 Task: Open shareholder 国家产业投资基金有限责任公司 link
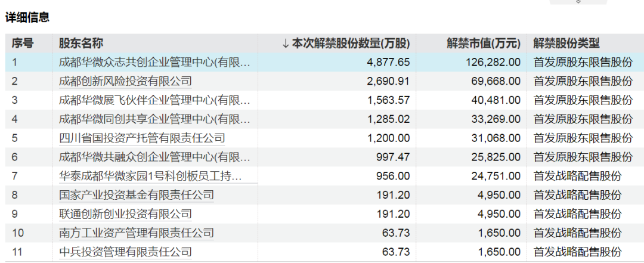(x=137, y=195)
